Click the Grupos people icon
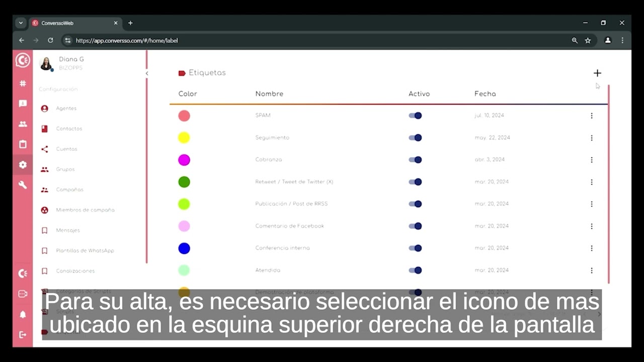The image size is (644, 362). click(45, 169)
